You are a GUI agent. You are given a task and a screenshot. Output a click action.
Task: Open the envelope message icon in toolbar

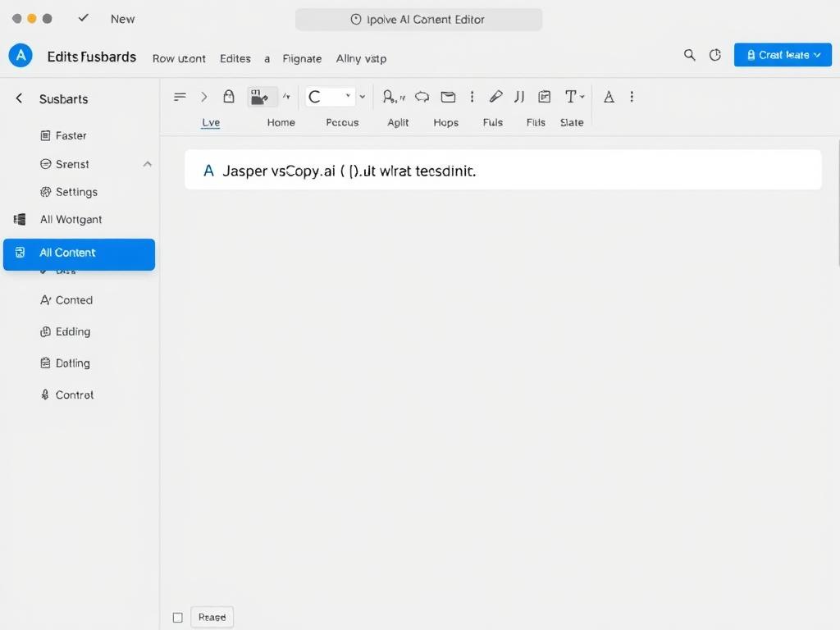coord(447,96)
